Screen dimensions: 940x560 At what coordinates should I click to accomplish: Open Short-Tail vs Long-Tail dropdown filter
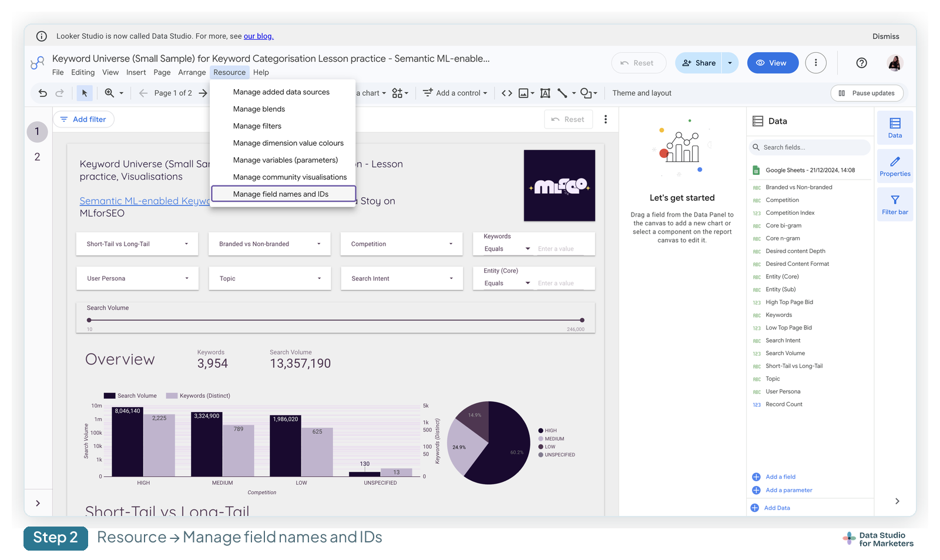click(x=137, y=244)
